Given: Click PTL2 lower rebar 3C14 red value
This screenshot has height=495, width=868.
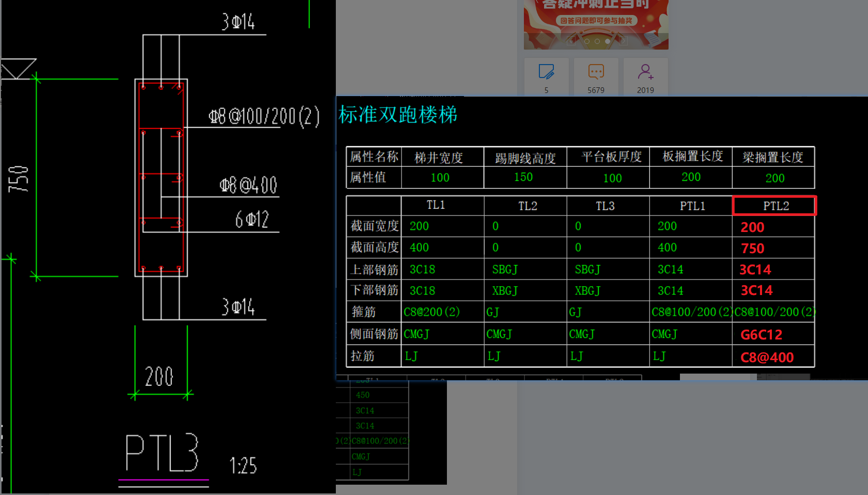Looking at the screenshot, I should coord(756,290).
